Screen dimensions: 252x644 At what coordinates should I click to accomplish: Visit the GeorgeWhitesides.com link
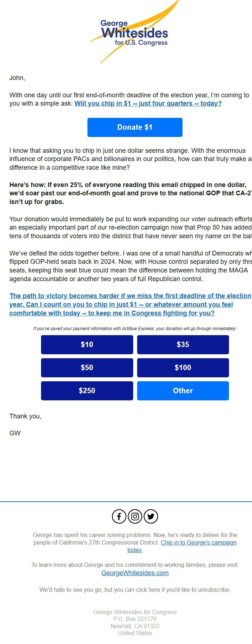tap(135, 573)
